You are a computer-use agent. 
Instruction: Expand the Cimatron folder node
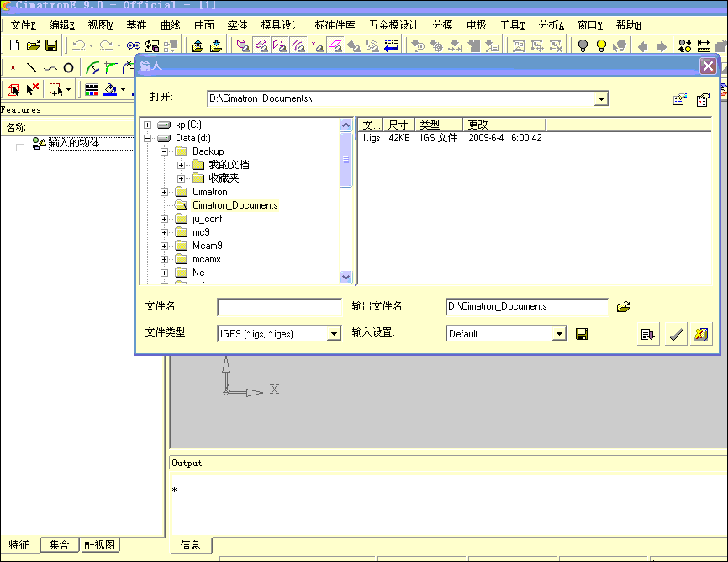click(x=165, y=192)
